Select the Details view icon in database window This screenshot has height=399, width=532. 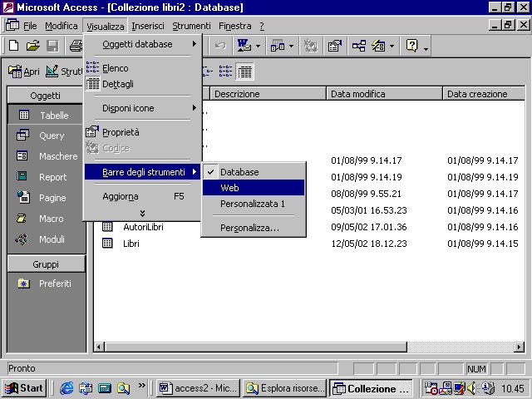[245, 71]
